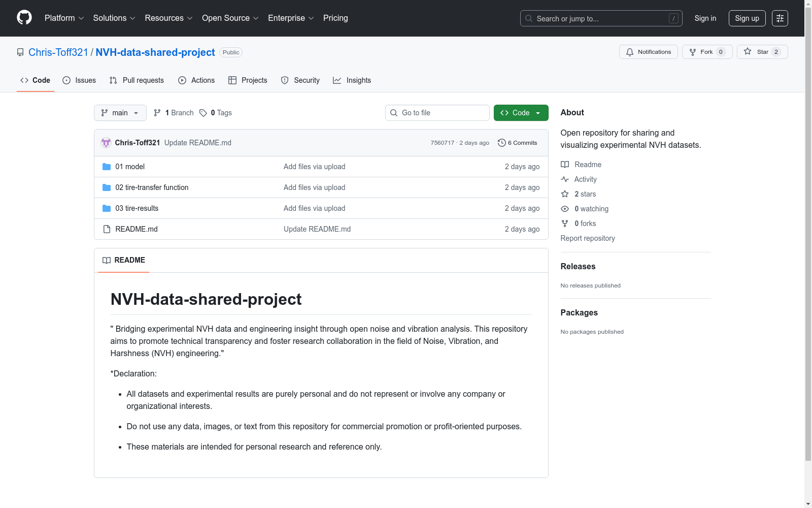The image size is (812, 508).
Task: Open the 03 tire-results folder
Action: [137, 208]
